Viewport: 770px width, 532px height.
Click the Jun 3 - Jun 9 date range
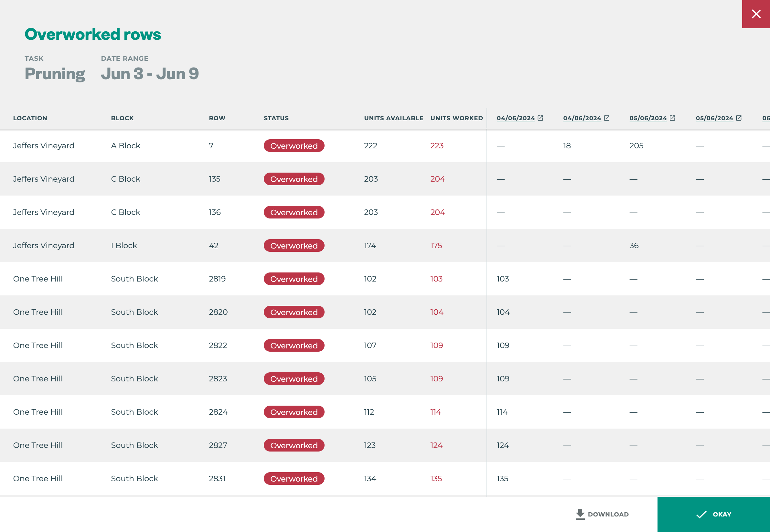click(150, 74)
